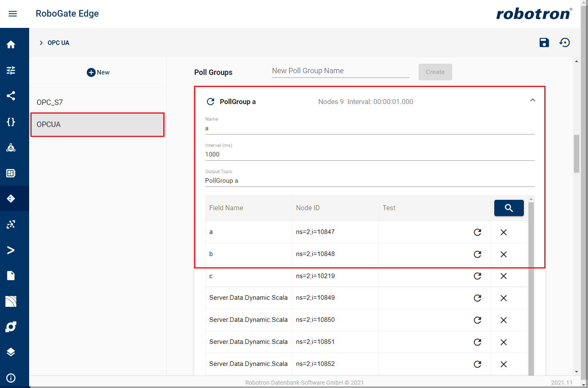This screenshot has height=388, width=588.
Task: Open the document file sidebar icon
Action: 11,276
